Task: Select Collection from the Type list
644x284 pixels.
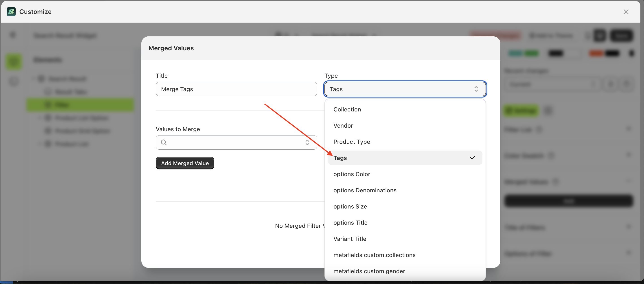Action: pyautogui.click(x=347, y=109)
